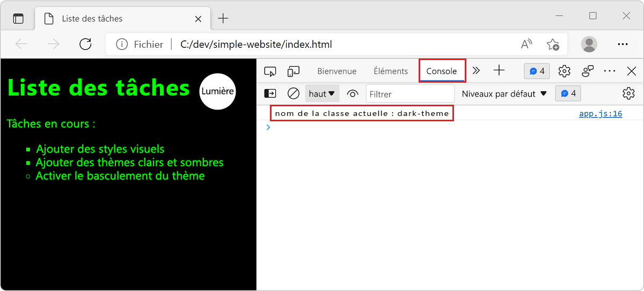This screenshot has height=291, width=644.
Task: Open console settings gear
Action: 628,93
